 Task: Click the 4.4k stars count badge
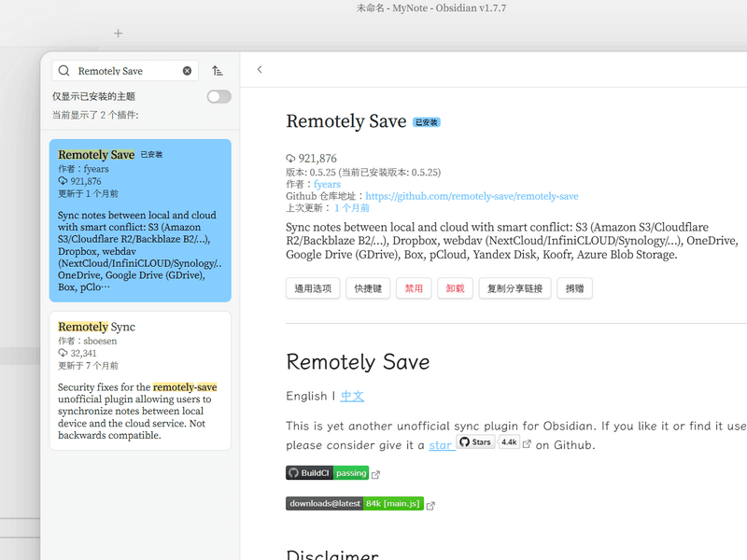point(509,441)
